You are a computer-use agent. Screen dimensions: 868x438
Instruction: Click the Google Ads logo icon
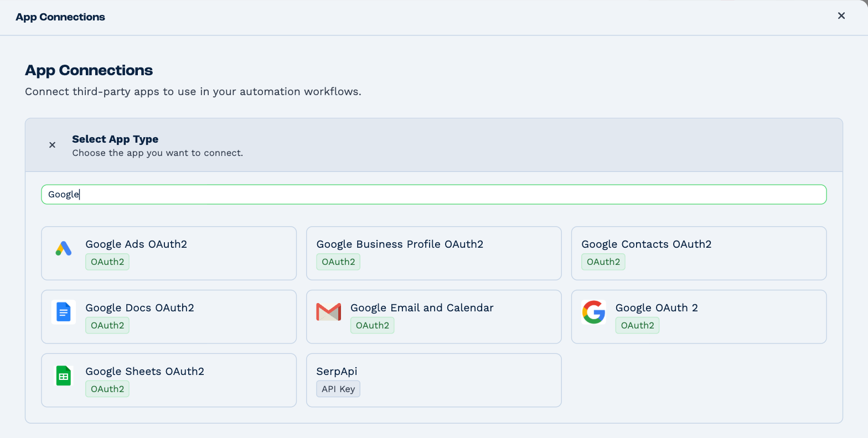(x=64, y=249)
